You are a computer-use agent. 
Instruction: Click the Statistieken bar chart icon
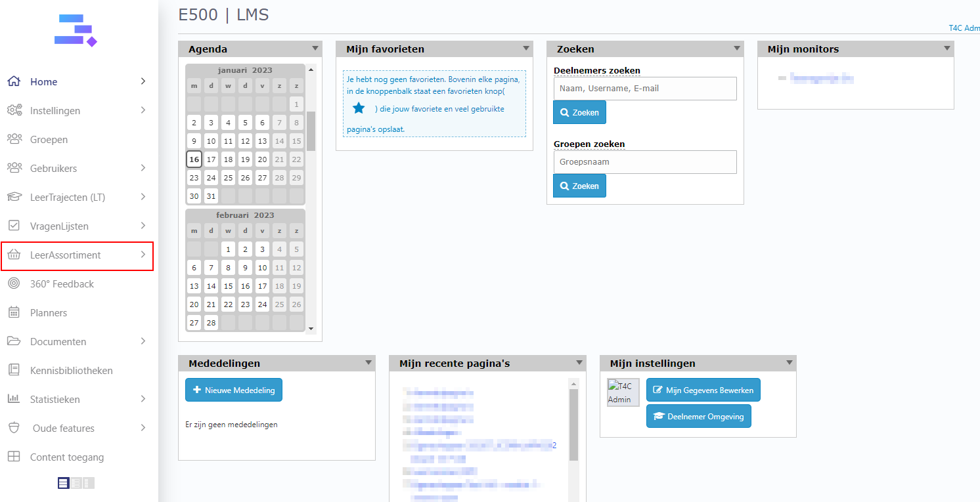point(14,399)
